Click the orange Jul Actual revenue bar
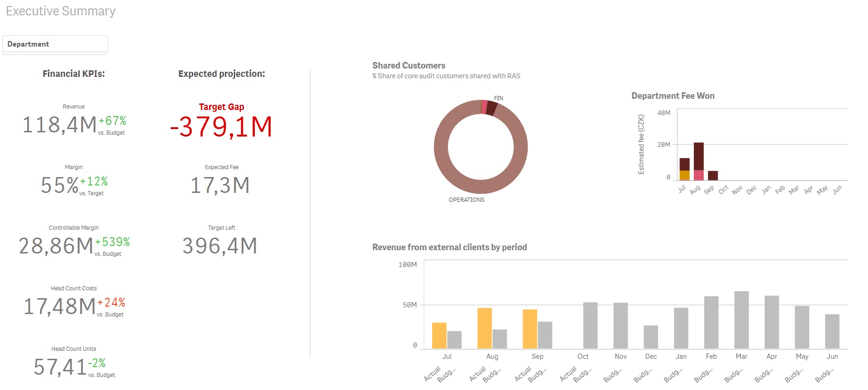 [x=439, y=335]
